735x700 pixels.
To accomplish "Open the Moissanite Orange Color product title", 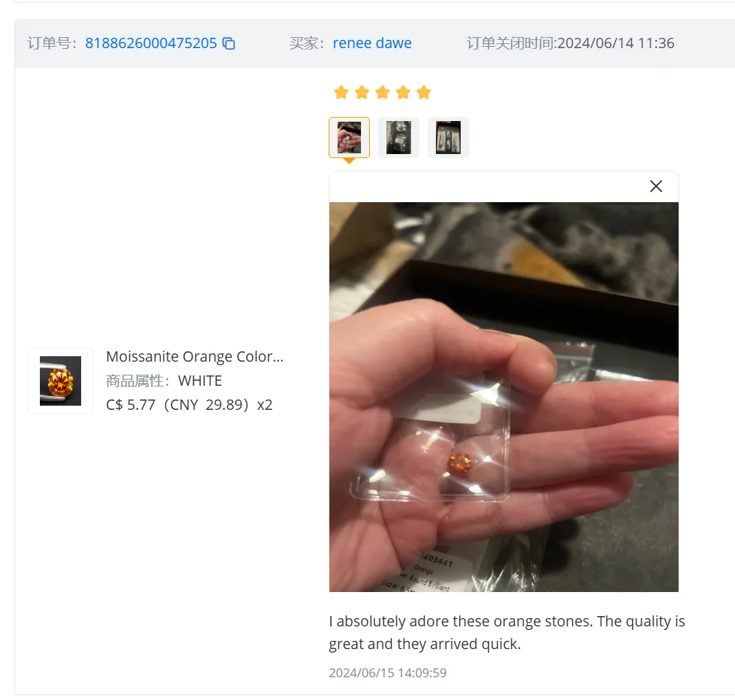I will [195, 357].
